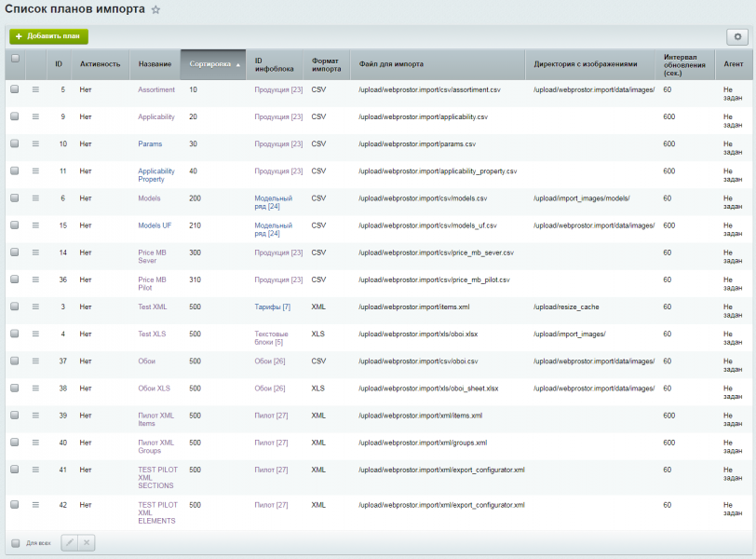
Task: Open row actions menu for Пилот XML Groups
Action: pos(35,442)
